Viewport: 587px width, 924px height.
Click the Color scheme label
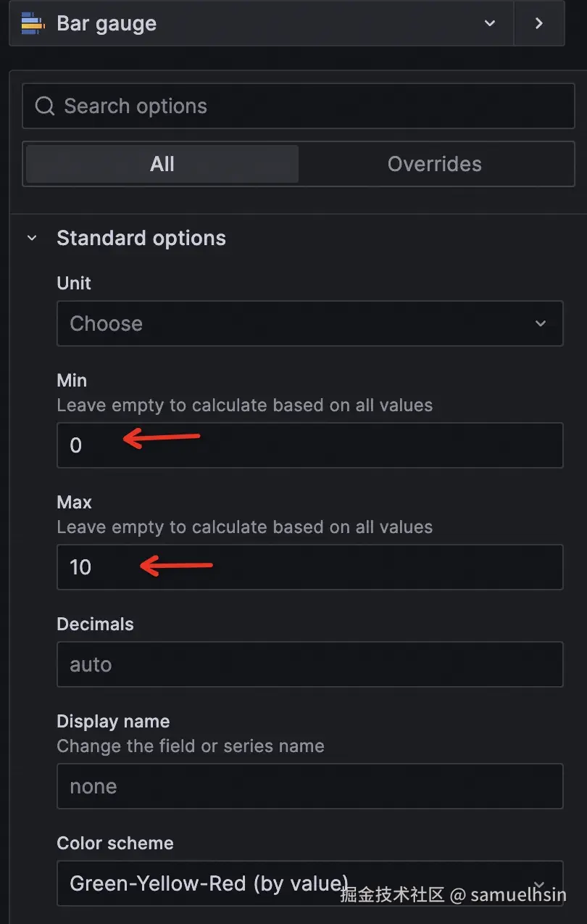pyautogui.click(x=115, y=843)
